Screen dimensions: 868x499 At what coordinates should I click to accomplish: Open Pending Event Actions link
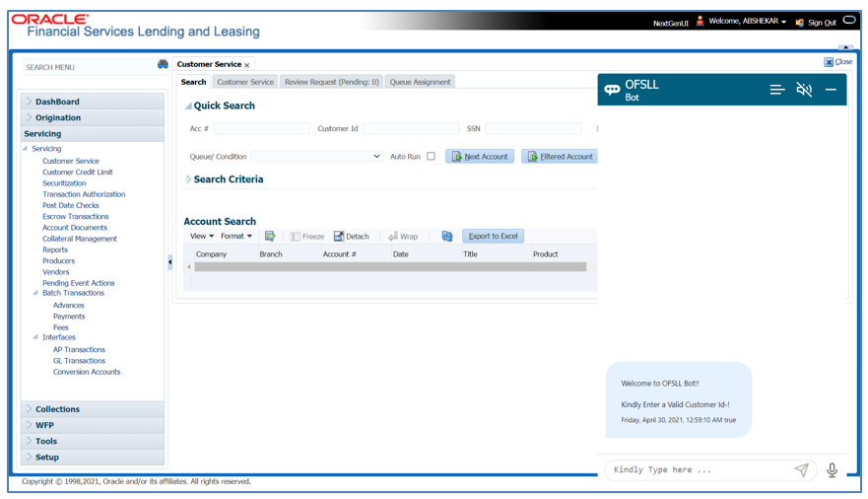(78, 282)
